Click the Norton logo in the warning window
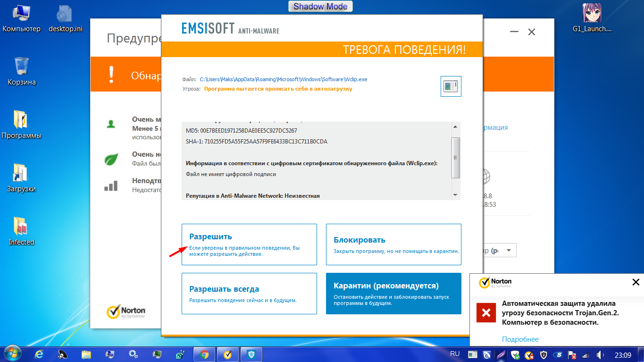The height and width of the screenshot is (362, 644). [126, 312]
